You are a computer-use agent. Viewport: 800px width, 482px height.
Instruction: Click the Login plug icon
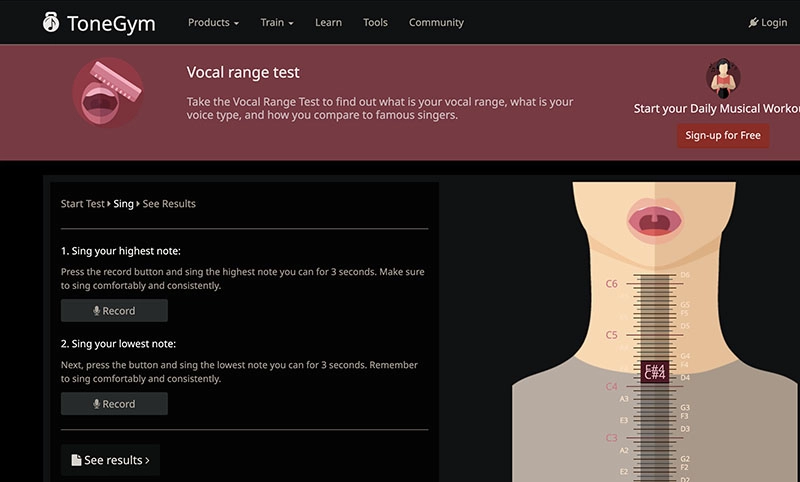pyautogui.click(x=754, y=22)
